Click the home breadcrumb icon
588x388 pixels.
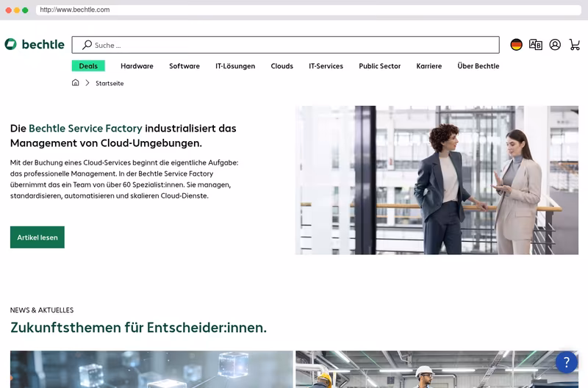(76, 83)
